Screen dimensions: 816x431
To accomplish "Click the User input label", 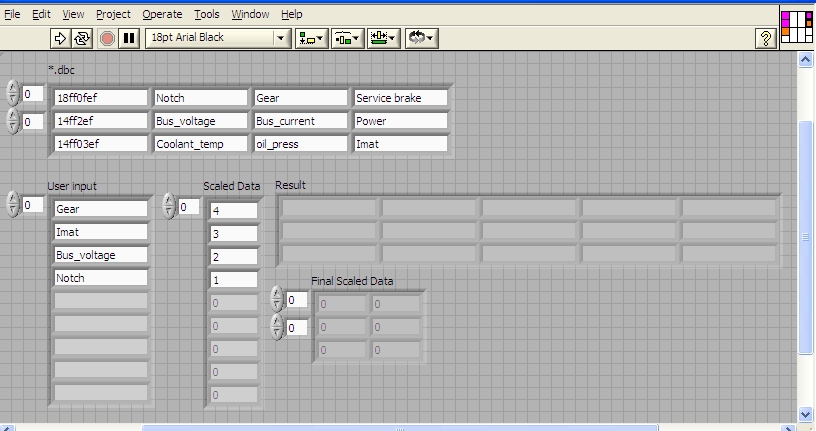I will click(x=72, y=186).
